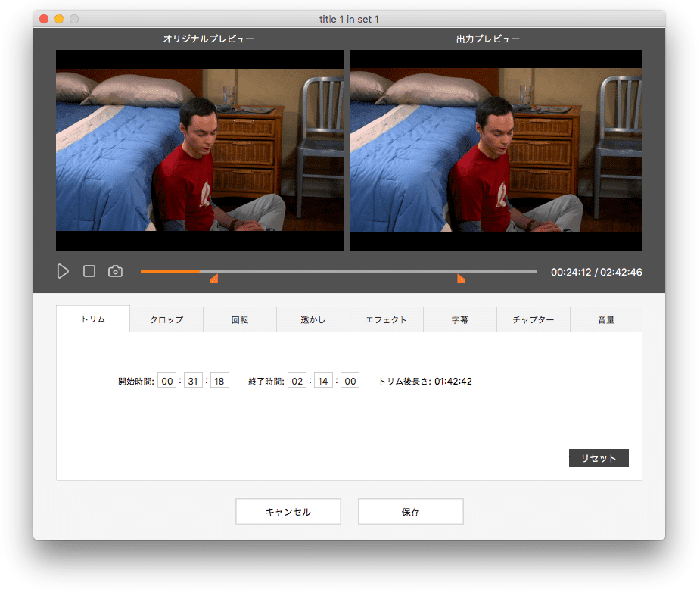This screenshot has height=592, width=700.
Task: Click the start time minutes field 31
Action: pos(193,381)
